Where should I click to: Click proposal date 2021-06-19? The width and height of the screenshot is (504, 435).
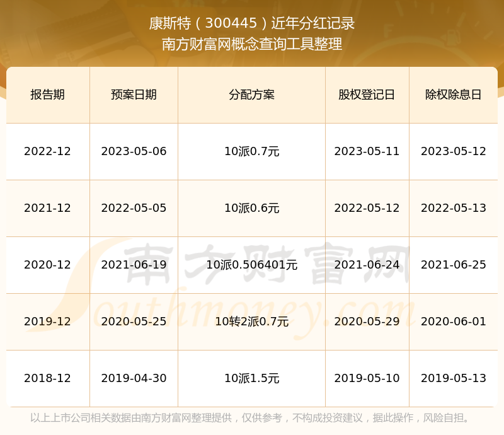pos(134,265)
